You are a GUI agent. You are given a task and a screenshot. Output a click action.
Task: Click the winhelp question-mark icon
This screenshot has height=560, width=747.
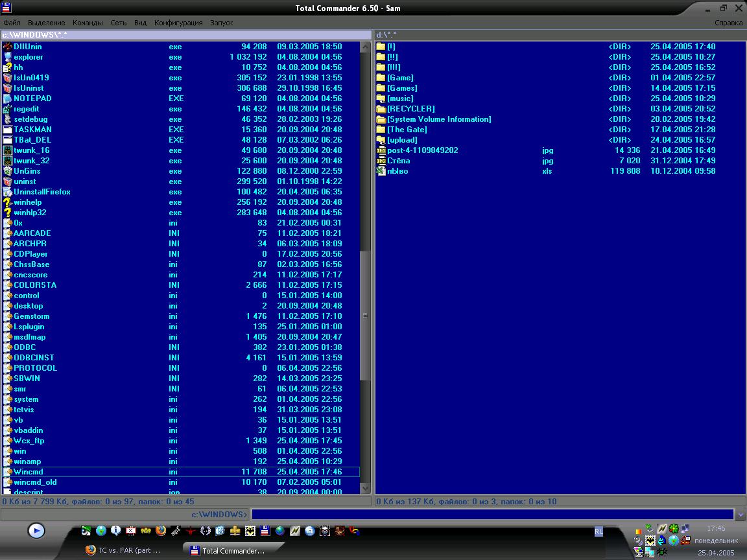pyautogui.click(x=7, y=202)
